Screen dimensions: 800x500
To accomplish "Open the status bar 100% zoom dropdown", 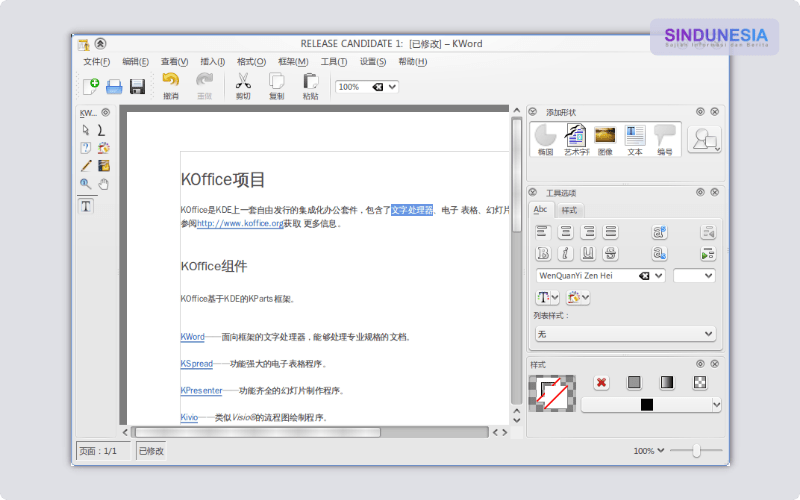I will [x=648, y=451].
